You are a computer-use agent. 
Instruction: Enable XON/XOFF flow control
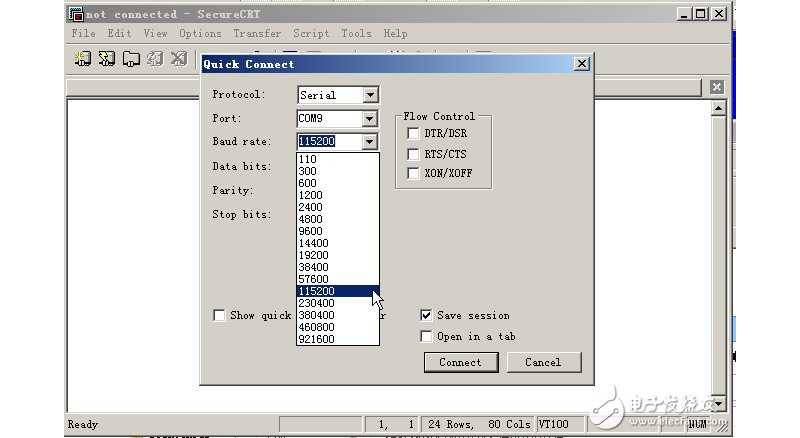pos(413,174)
